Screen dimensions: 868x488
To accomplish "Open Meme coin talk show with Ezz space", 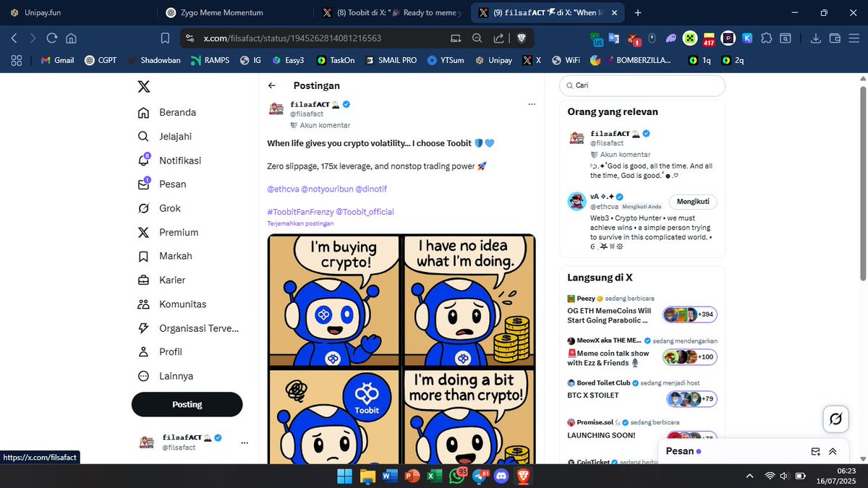I will [642, 353].
